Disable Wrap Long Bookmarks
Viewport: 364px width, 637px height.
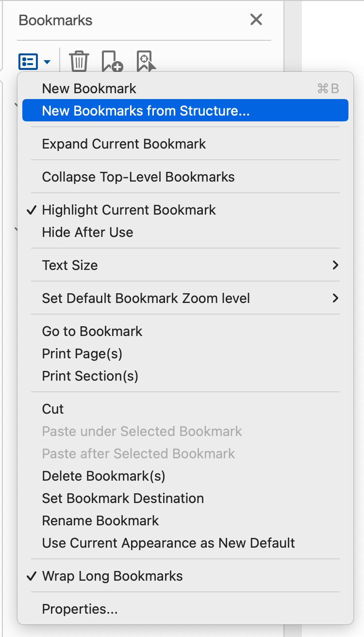pyautogui.click(x=112, y=576)
